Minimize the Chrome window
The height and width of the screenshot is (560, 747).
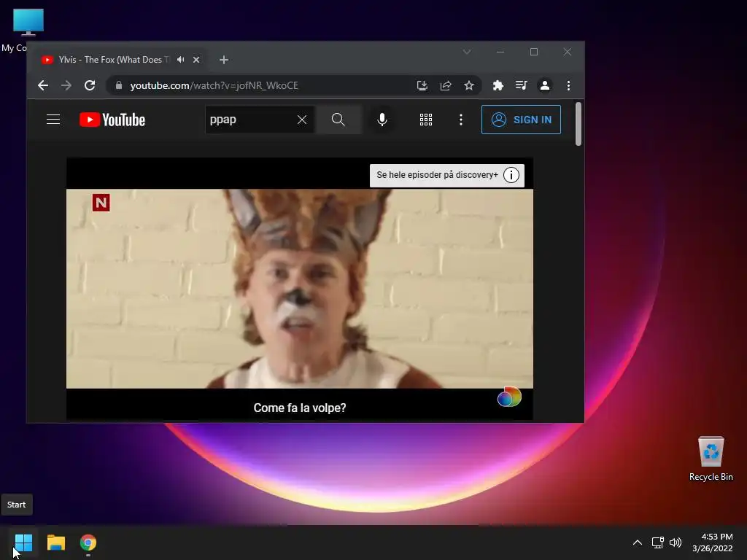click(x=500, y=52)
